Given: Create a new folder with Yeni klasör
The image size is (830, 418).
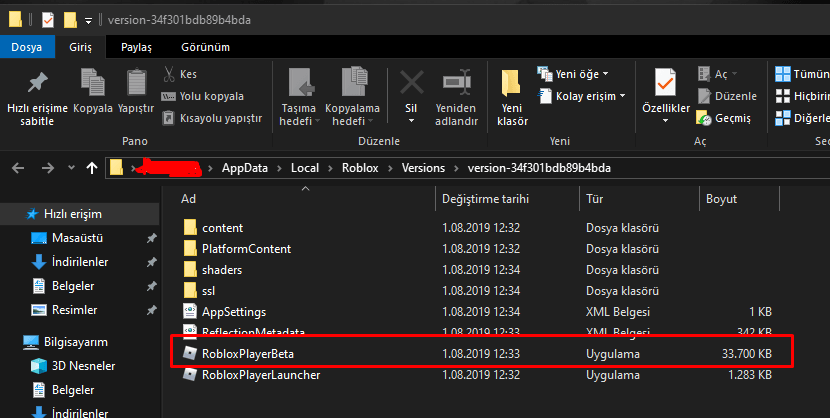Looking at the screenshot, I should pos(512,98).
